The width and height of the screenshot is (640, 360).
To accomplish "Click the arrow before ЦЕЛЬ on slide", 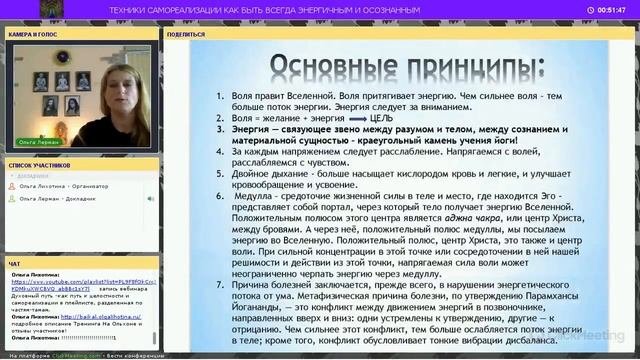I will (x=358, y=119).
